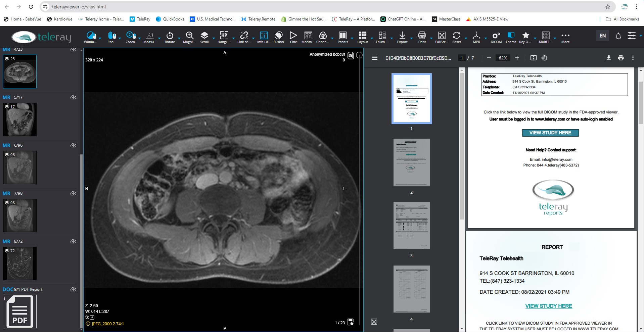Zoom in the PDF with plus
Screen dimensions: 644x332
click(517, 58)
